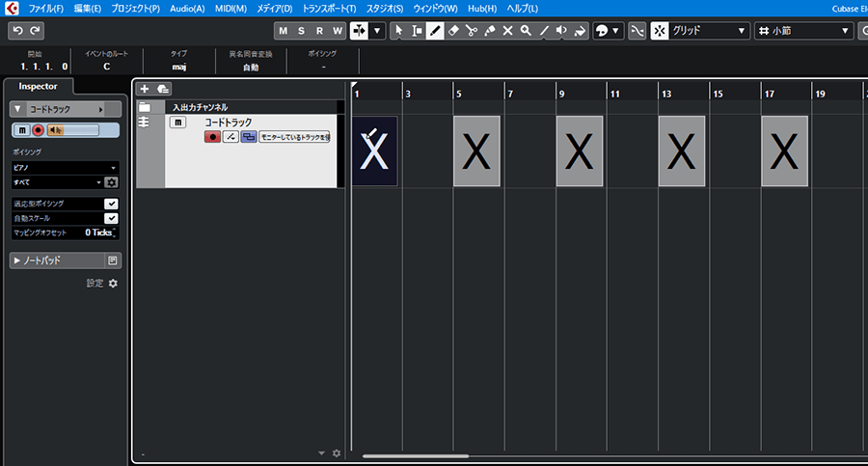
Task: Toggle global Solo S state button
Action: pyautogui.click(x=301, y=31)
